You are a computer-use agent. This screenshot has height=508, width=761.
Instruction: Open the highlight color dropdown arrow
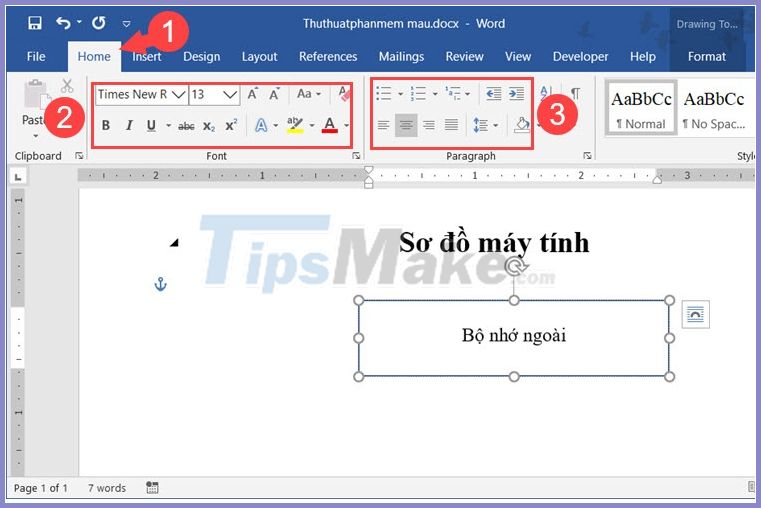312,126
